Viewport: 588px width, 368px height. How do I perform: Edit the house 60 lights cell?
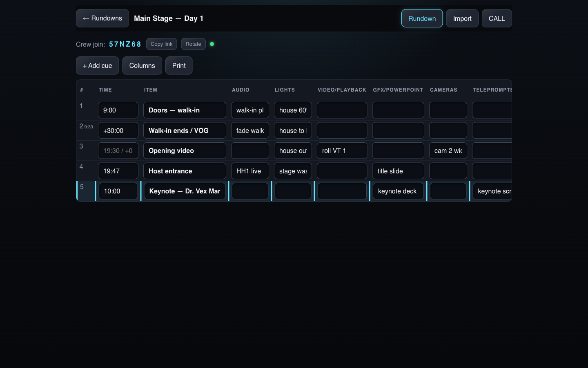[x=293, y=110]
